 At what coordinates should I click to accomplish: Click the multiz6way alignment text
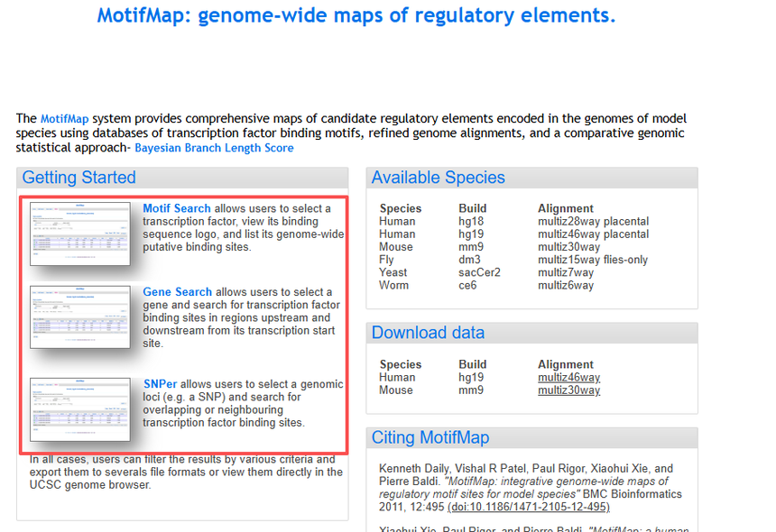(566, 286)
